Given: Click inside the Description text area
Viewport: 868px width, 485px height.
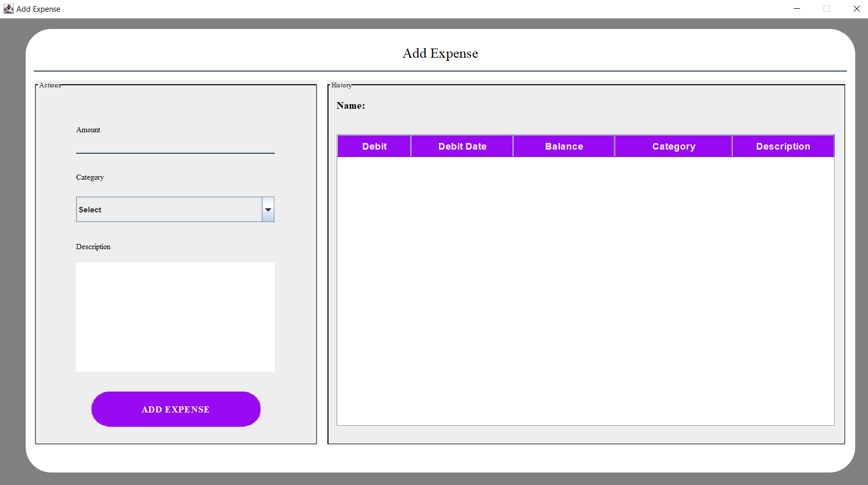Looking at the screenshot, I should click(175, 317).
